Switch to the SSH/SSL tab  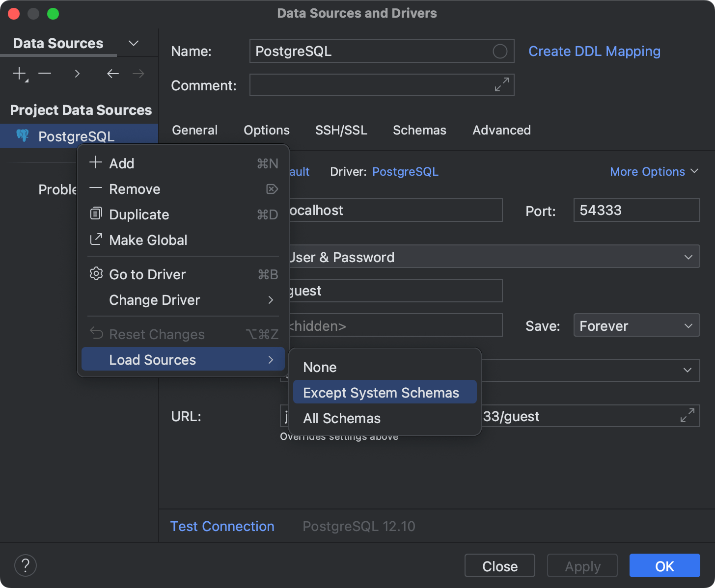click(x=341, y=130)
